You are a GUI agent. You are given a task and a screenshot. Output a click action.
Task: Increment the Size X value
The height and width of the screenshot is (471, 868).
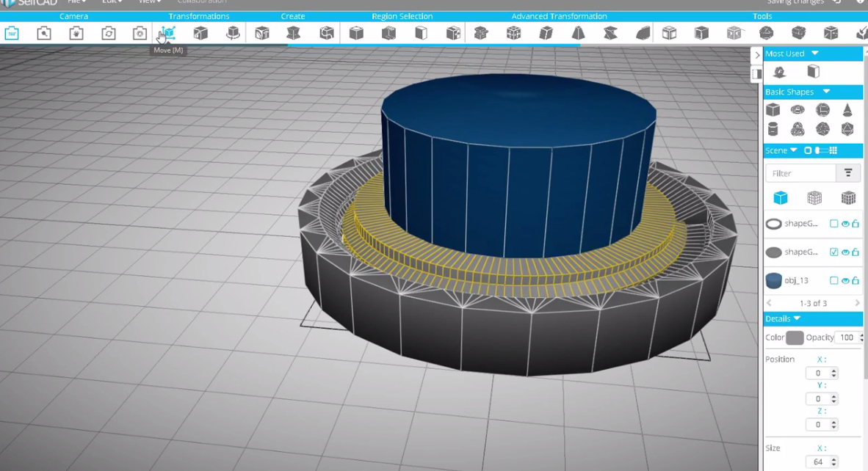point(833,459)
